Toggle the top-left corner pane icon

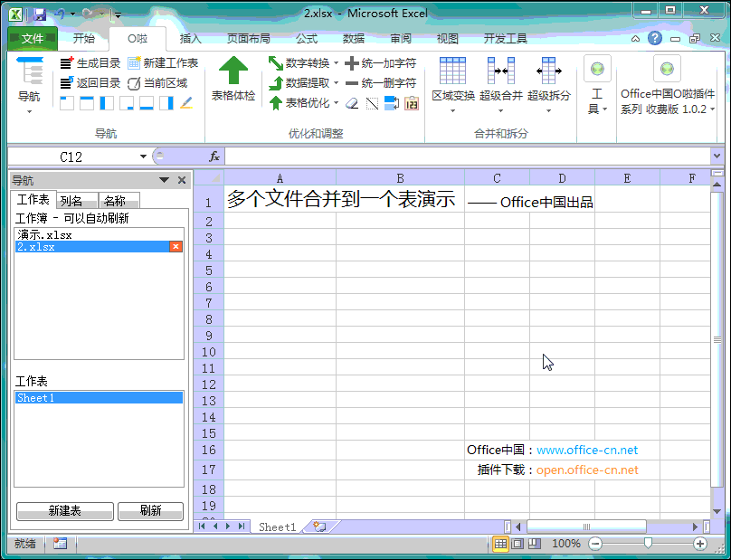click(67, 103)
